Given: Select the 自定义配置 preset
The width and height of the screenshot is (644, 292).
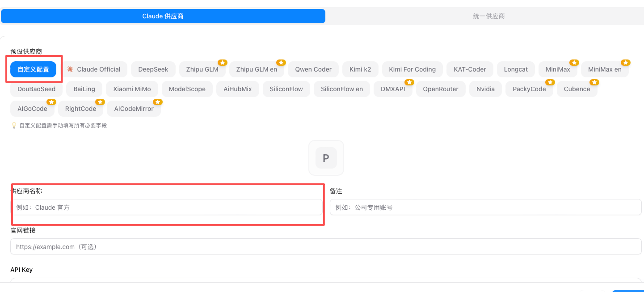Looking at the screenshot, I should pos(34,69).
